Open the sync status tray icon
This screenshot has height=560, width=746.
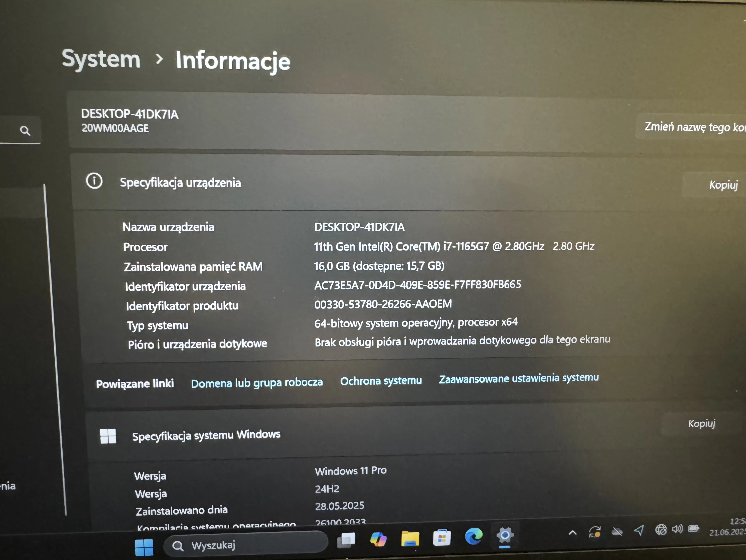pos(595,532)
